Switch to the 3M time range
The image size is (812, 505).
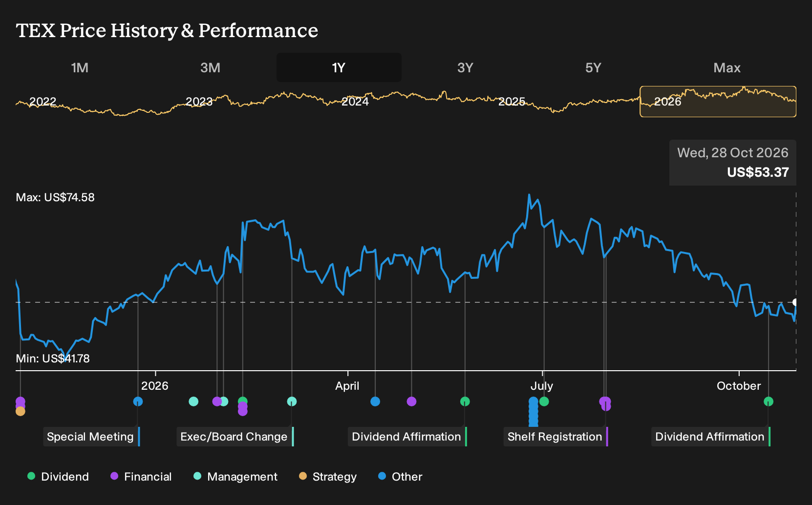click(x=210, y=67)
